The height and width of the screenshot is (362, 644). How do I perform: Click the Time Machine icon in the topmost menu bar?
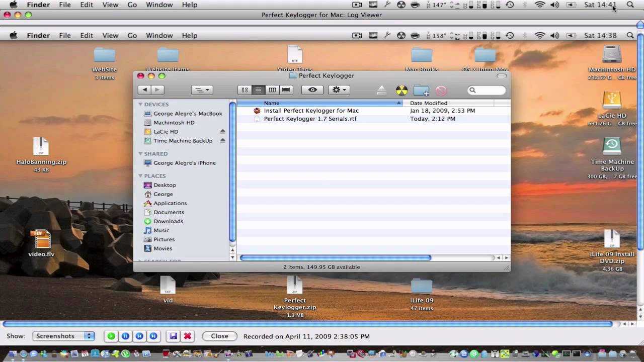tap(510, 5)
